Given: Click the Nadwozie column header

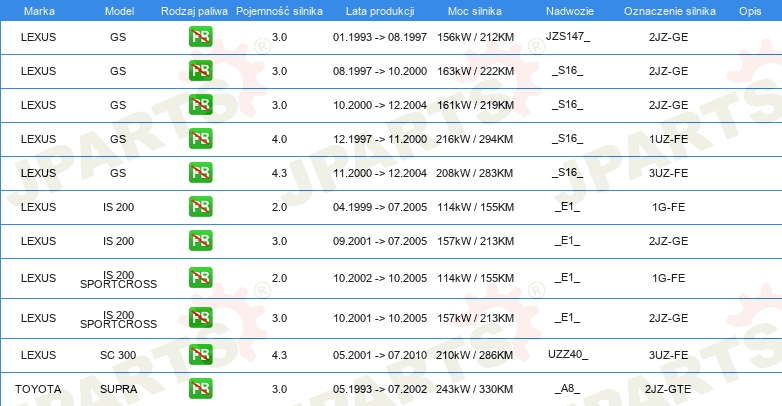Looking at the screenshot, I should pos(570,11).
